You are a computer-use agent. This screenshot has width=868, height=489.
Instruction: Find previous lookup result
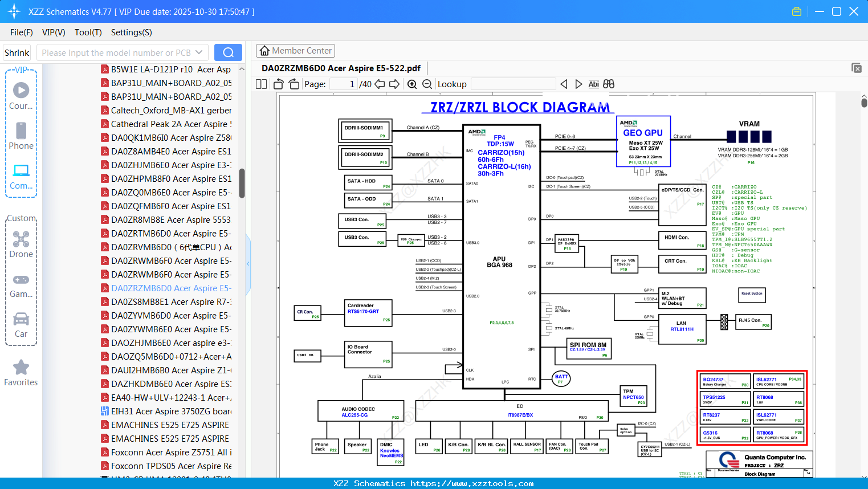[x=564, y=84]
